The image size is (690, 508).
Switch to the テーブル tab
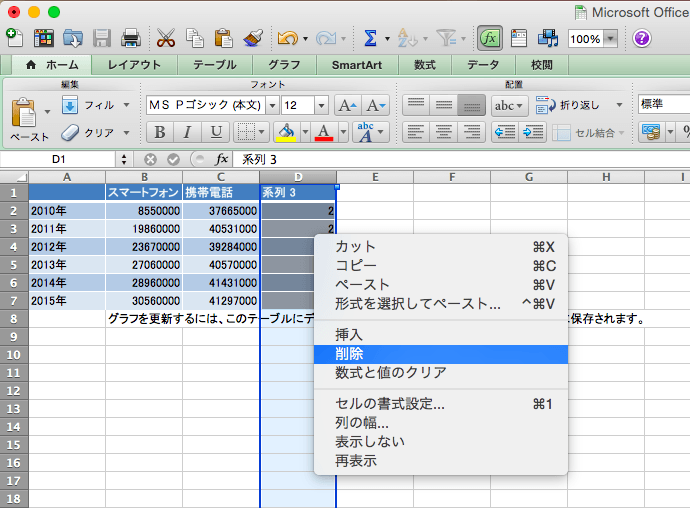pos(215,65)
